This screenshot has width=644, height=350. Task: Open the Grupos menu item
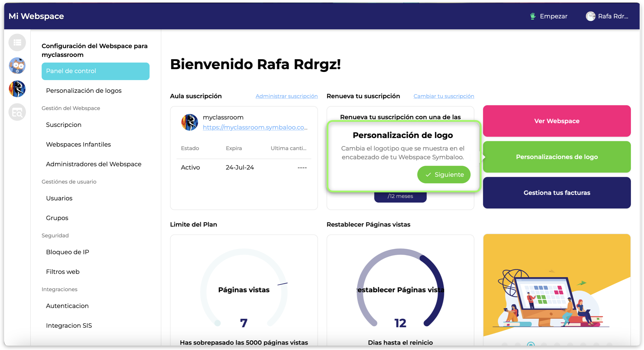click(57, 218)
